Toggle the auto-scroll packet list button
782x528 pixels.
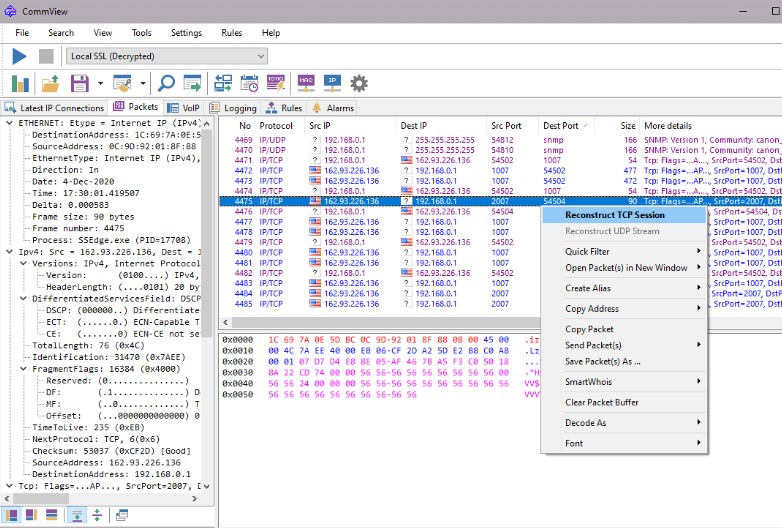76,515
